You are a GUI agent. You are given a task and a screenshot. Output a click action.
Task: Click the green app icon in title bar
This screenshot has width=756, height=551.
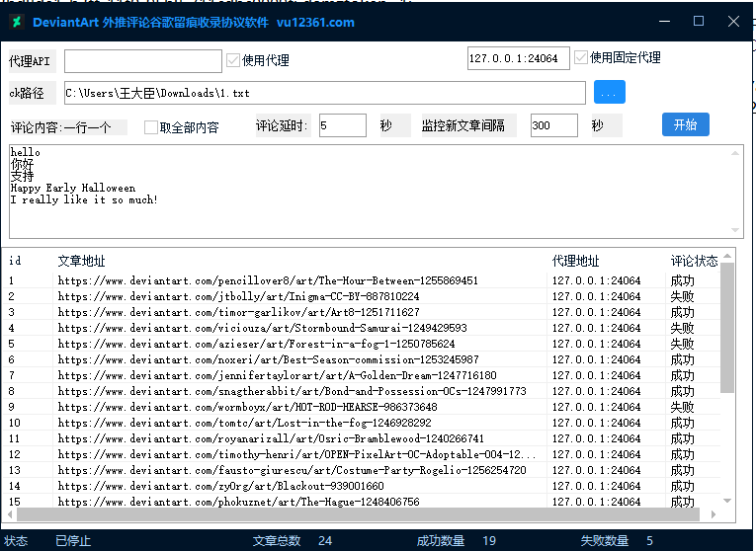pyautogui.click(x=18, y=22)
